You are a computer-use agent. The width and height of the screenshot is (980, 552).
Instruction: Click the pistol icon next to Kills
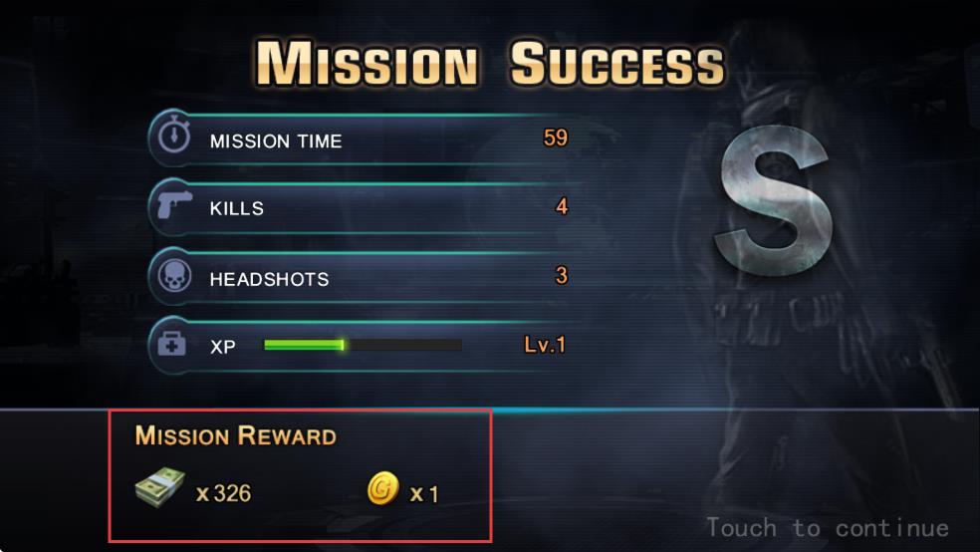click(173, 204)
